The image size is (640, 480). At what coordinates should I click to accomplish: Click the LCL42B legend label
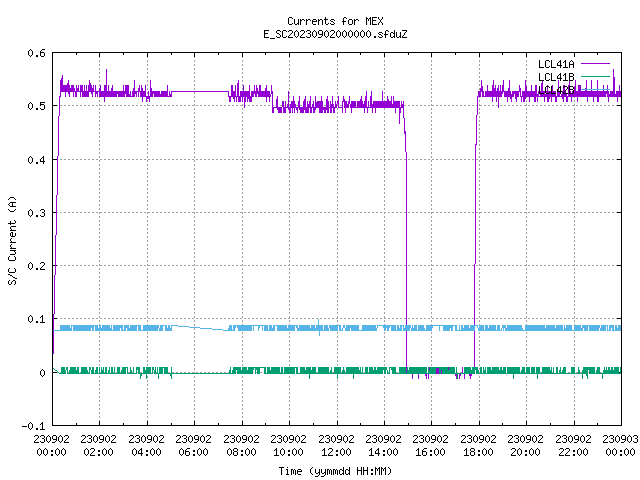click(556, 90)
